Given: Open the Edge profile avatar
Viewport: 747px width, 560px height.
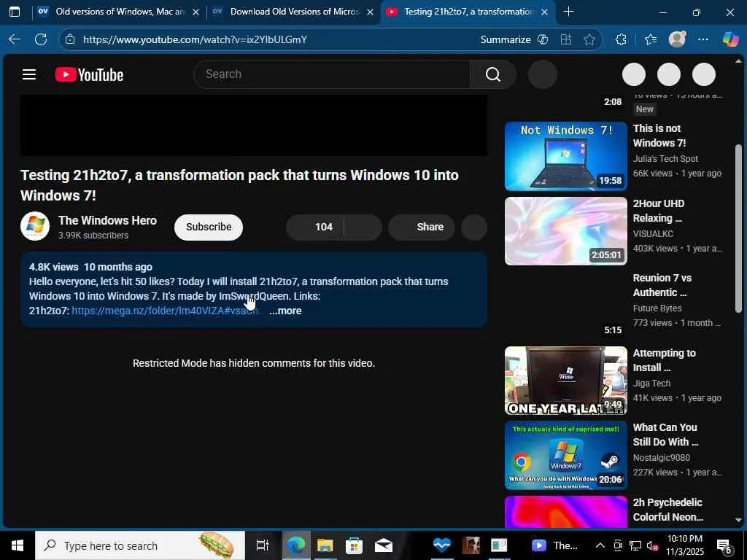Looking at the screenshot, I should (x=677, y=39).
